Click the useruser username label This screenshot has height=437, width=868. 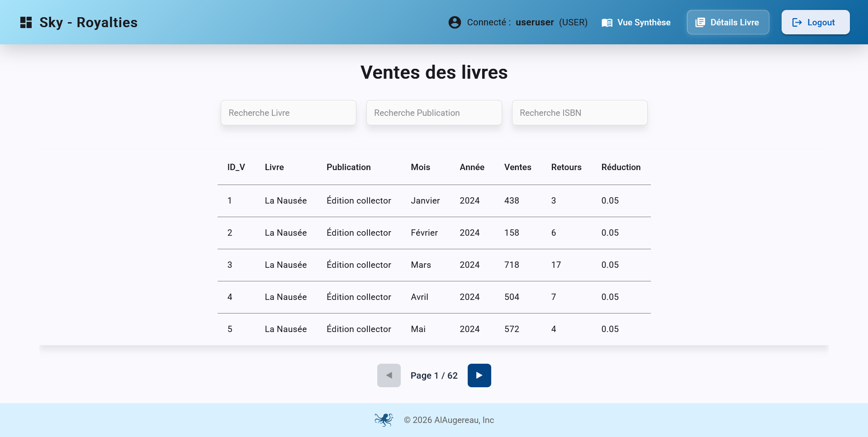(535, 23)
